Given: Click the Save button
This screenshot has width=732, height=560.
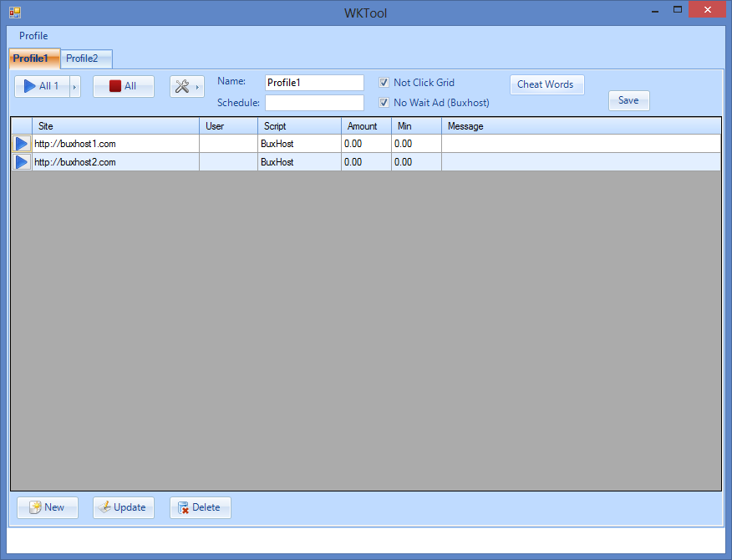Looking at the screenshot, I should coord(628,100).
